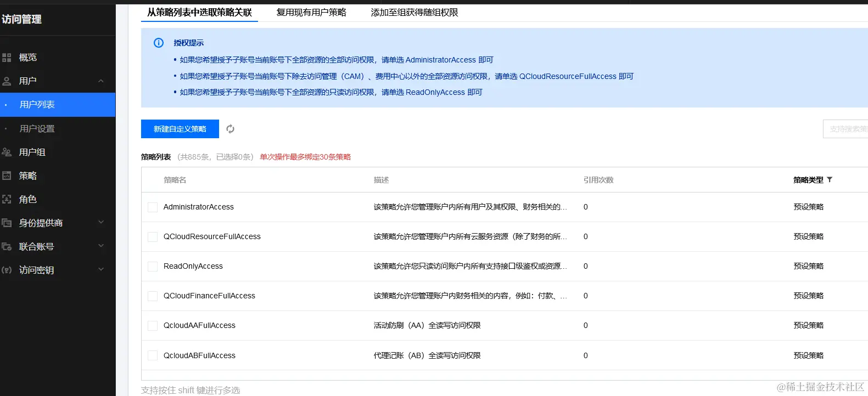Click 预设策略 in the AdministratorAccess row
868x396 pixels.
[808, 207]
